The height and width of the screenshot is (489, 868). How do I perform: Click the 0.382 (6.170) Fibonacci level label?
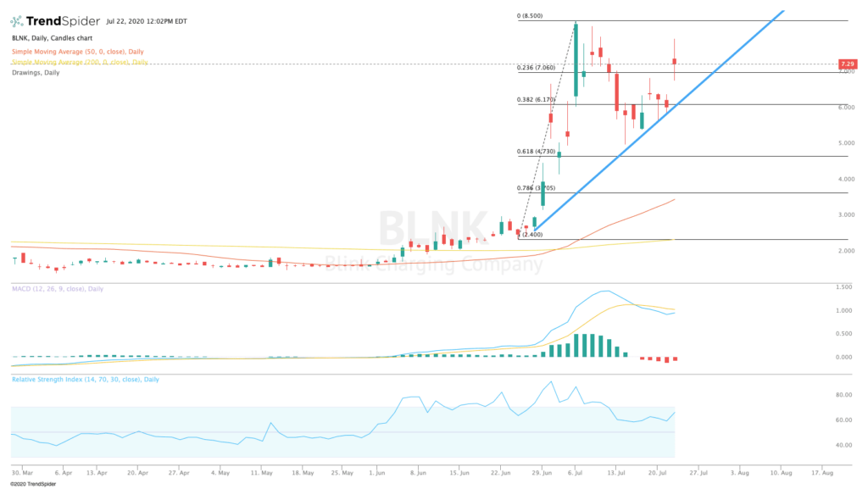click(x=536, y=99)
